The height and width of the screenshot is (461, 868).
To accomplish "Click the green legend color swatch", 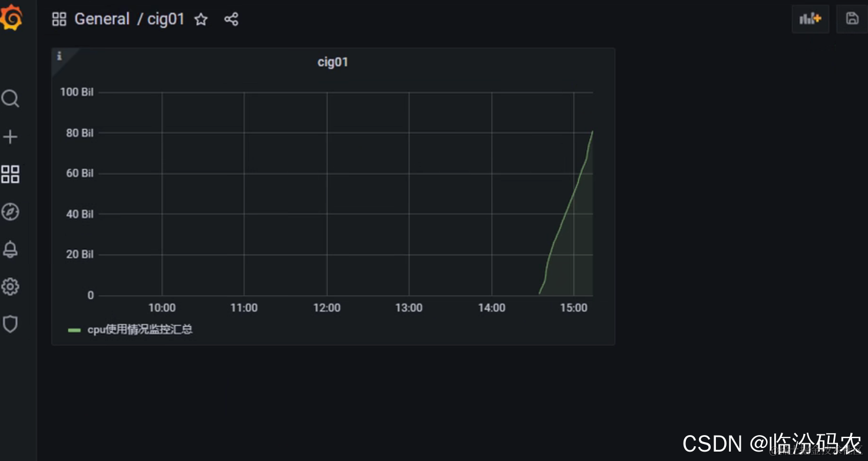I will pyautogui.click(x=74, y=330).
